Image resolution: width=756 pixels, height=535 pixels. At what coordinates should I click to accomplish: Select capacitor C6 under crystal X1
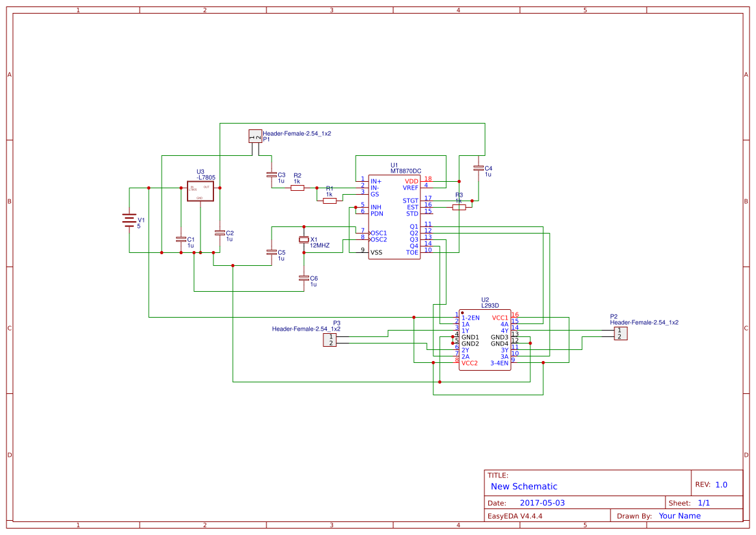coord(304,277)
